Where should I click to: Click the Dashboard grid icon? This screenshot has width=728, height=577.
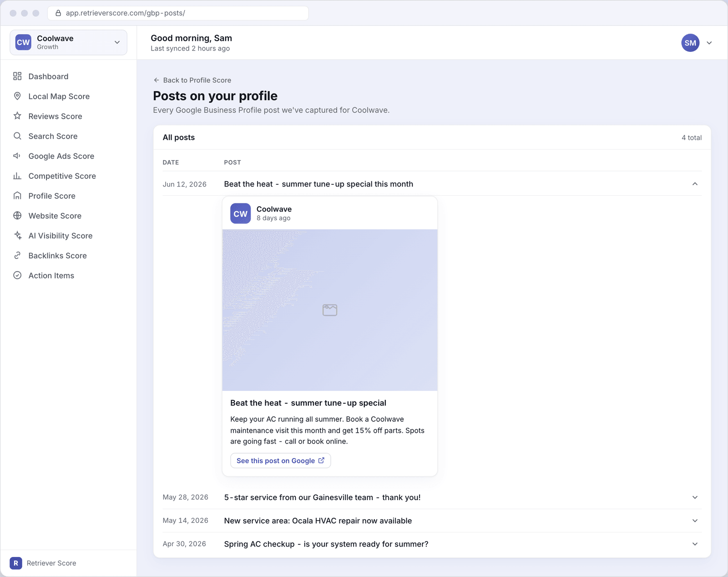(x=17, y=76)
